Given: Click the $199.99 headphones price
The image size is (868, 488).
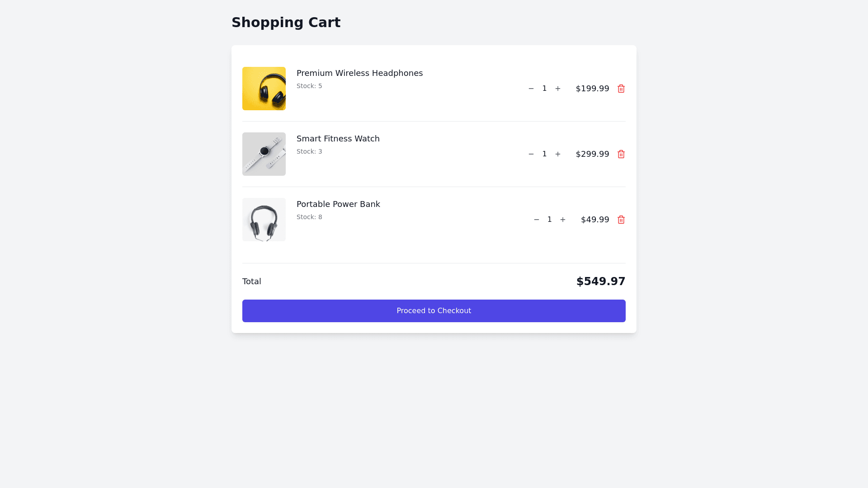Looking at the screenshot, I should (x=592, y=89).
